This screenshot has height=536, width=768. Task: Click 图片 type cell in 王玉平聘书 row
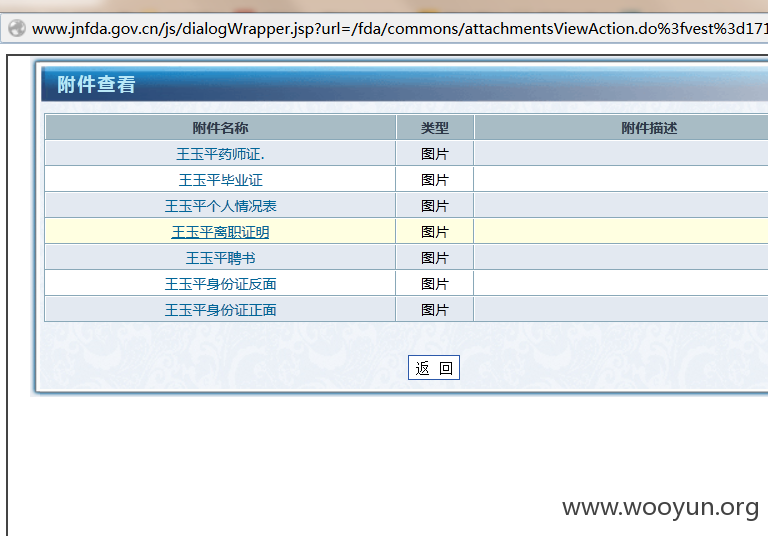(435, 258)
